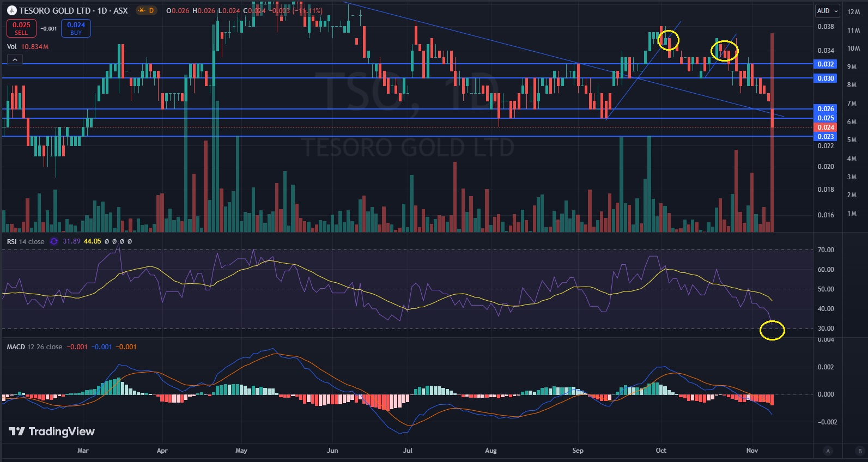Screen dimensions: 868x462
Task: Click the Aug label on time axis
Action: 491,451
